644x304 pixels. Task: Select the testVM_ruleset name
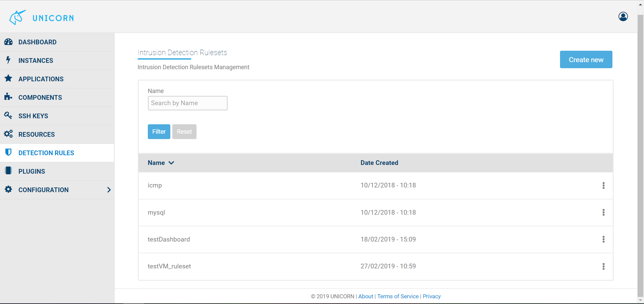click(x=169, y=266)
